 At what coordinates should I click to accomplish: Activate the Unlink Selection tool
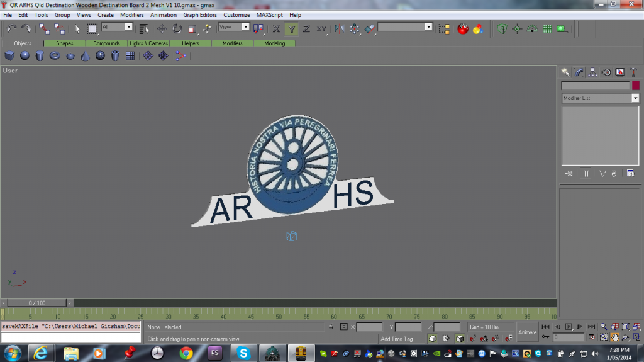pos(59,29)
